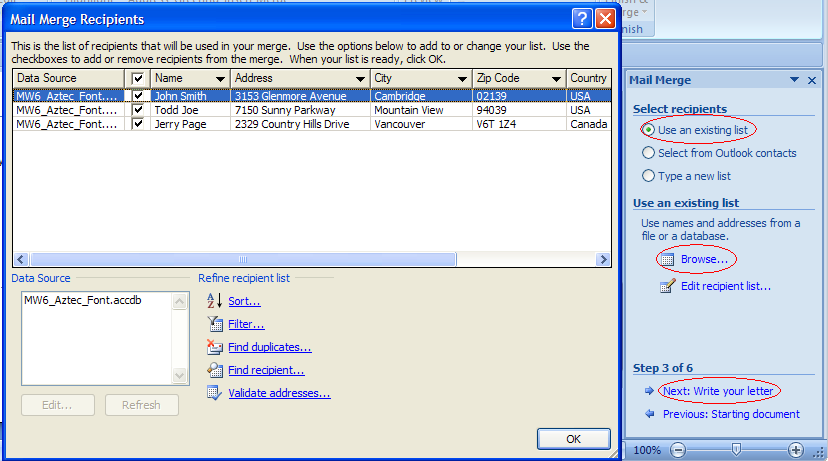Select the 'Type a new list' option
This screenshot has width=828, height=461.
[649, 176]
